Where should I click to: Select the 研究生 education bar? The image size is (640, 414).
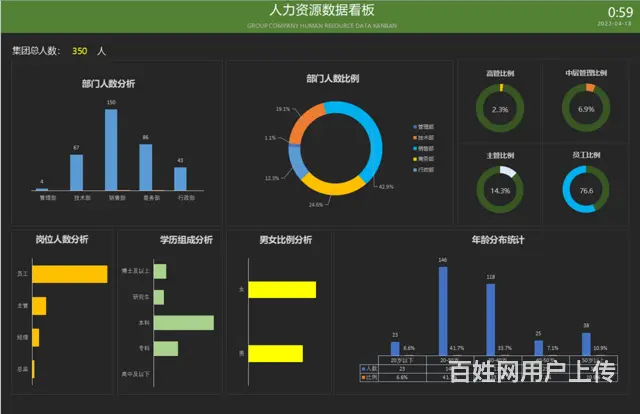tap(159, 297)
